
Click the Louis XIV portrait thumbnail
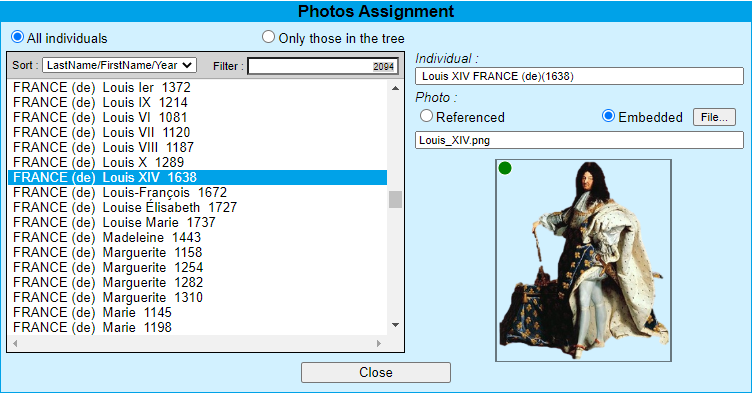point(583,260)
